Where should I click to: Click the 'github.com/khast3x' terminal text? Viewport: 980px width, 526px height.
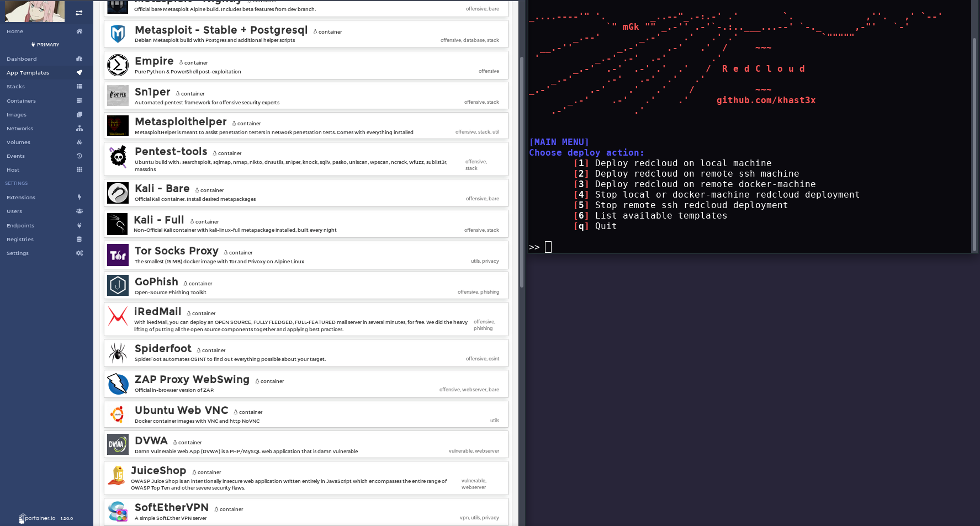click(766, 100)
